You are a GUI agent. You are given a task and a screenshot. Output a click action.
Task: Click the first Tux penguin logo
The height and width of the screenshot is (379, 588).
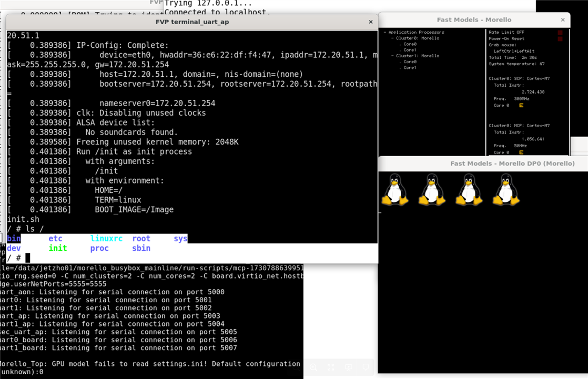click(394, 190)
